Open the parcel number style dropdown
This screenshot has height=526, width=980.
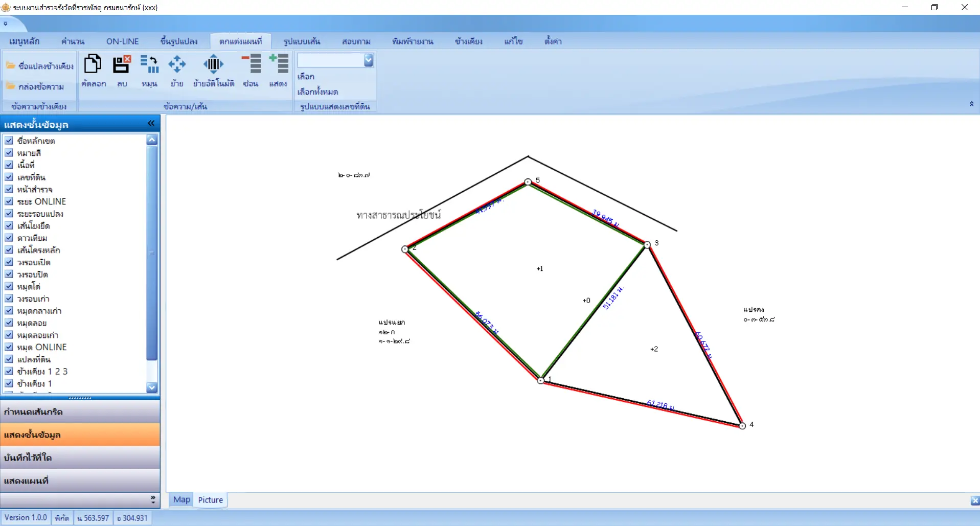tap(368, 60)
